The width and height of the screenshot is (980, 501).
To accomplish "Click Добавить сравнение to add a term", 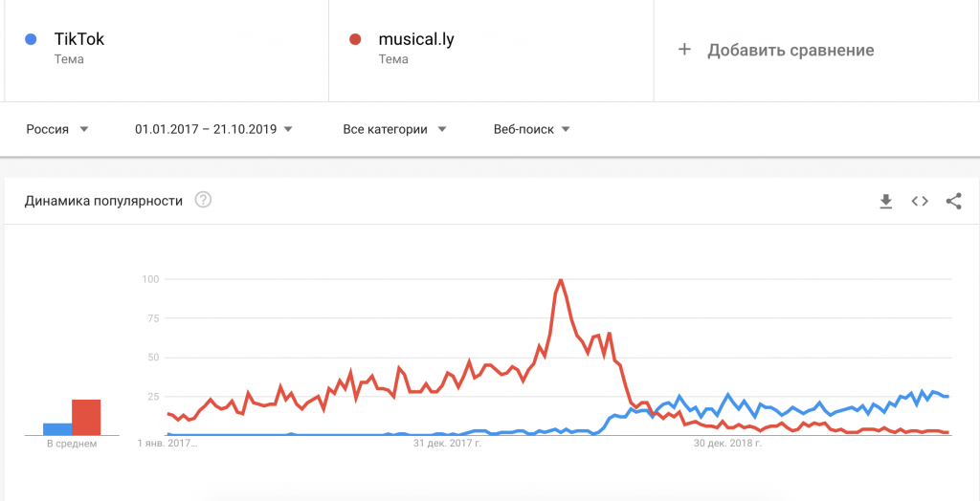I will pos(791,50).
